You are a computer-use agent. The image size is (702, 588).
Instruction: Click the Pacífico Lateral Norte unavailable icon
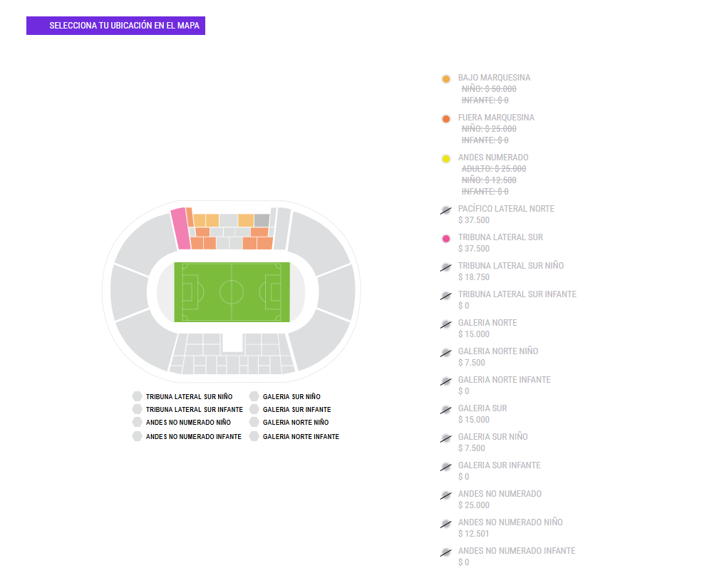[x=446, y=210]
